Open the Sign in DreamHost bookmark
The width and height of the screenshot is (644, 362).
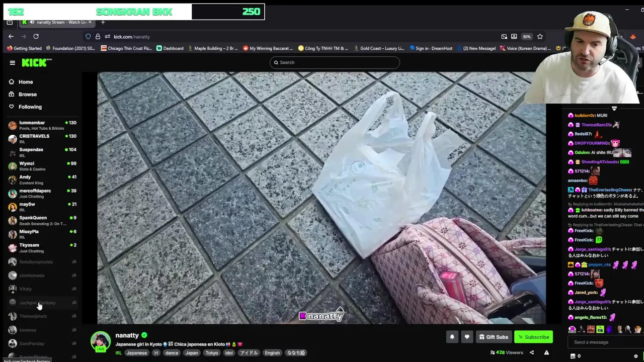click(431, 48)
